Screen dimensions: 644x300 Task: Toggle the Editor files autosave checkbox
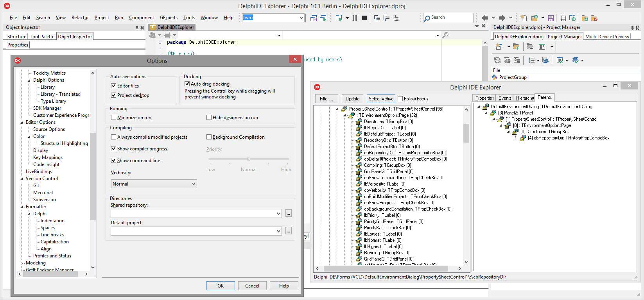click(114, 86)
